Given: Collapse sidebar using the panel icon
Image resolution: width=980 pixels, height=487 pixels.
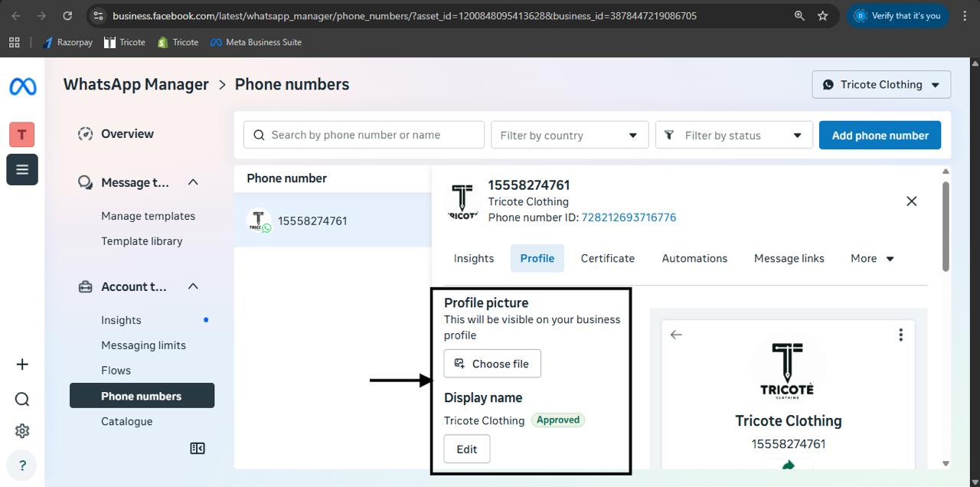Looking at the screenshot, I should pos(198,449).
